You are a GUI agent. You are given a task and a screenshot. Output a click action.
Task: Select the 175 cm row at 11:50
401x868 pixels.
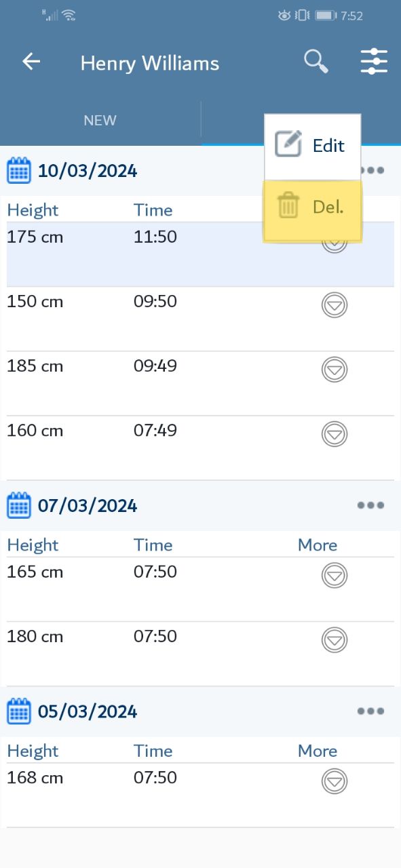pos(200,254)
